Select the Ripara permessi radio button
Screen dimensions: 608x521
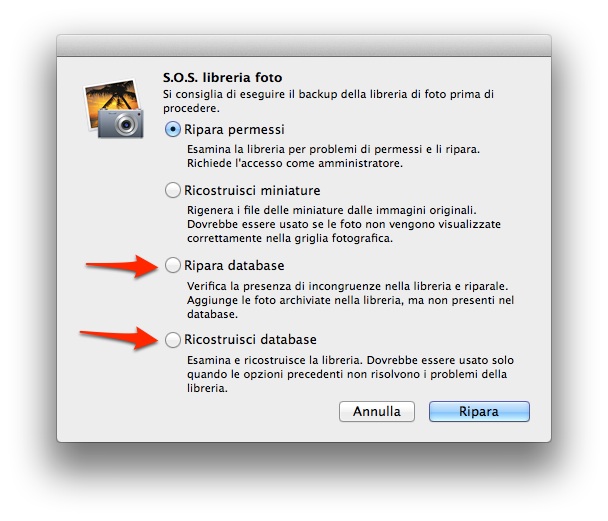[x=173, y=129]
